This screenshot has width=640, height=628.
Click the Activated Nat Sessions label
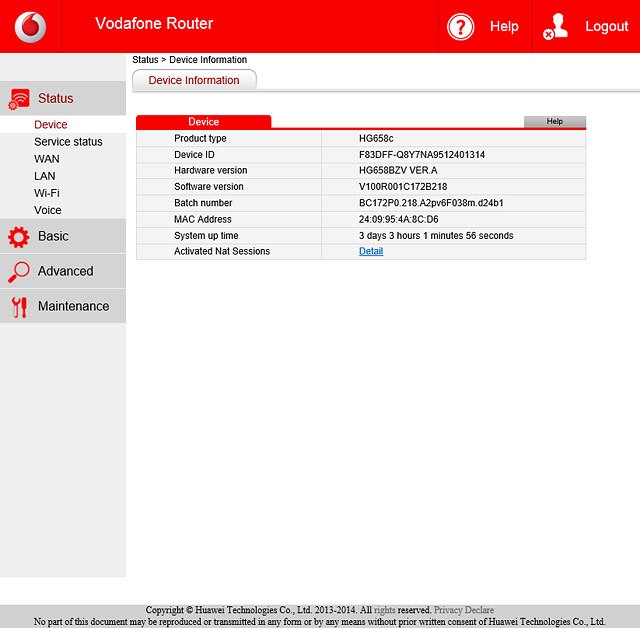pos(222,251)
